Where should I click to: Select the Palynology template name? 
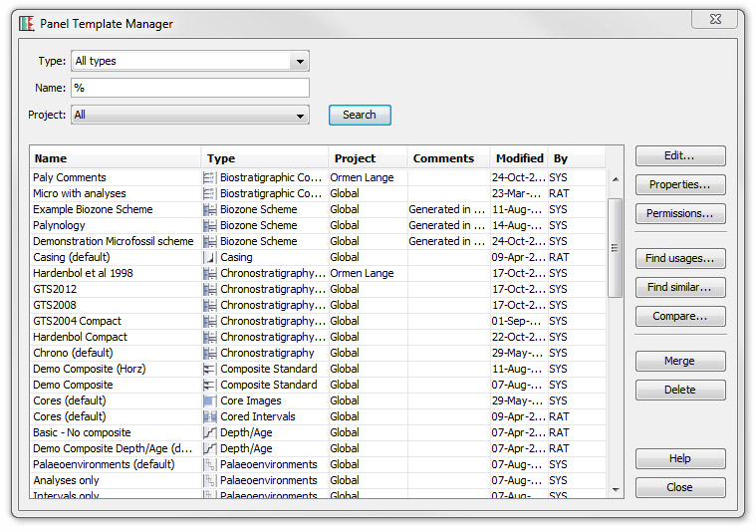click(x=59, y=225)
